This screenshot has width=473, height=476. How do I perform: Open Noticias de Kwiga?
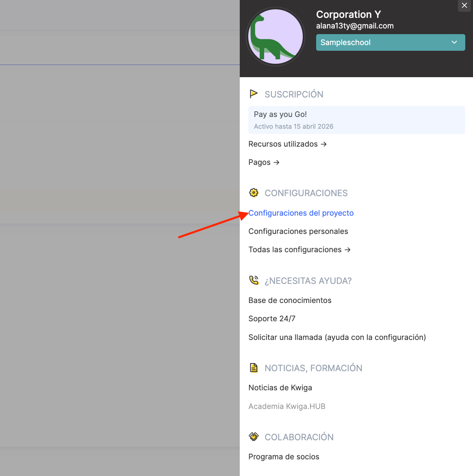tap(280, 387)
